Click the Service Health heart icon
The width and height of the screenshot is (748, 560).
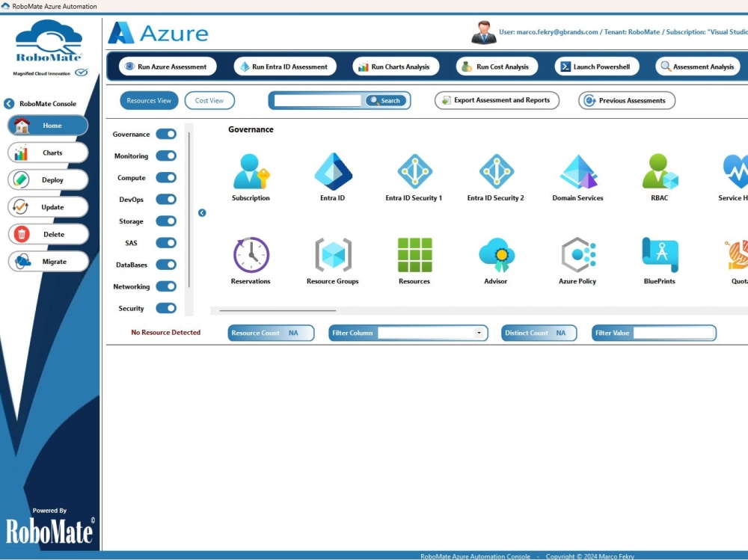pos(736,171)
